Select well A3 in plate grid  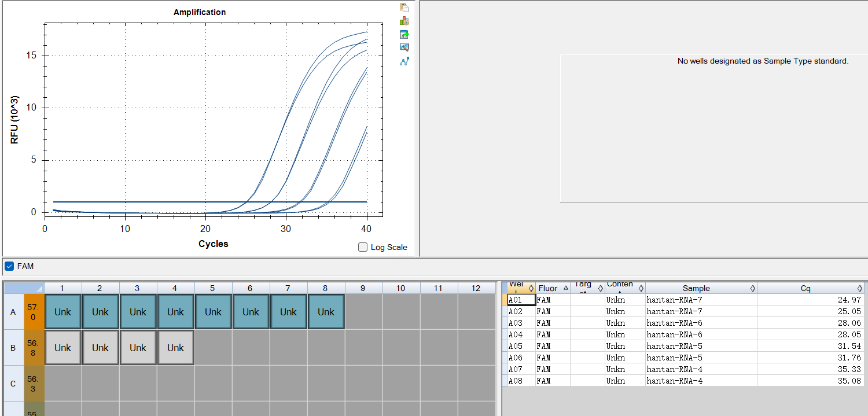click(x=138, y=312)
